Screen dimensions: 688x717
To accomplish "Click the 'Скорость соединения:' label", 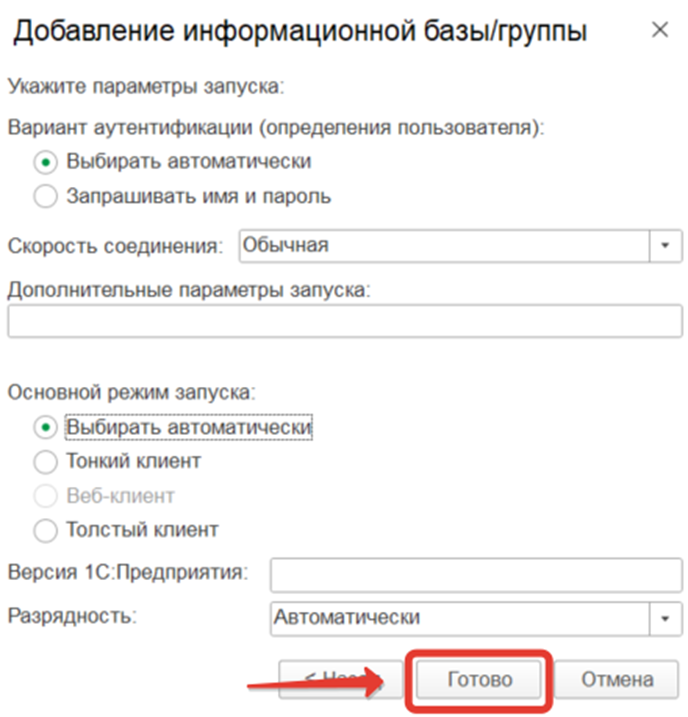I will point(116,246).
